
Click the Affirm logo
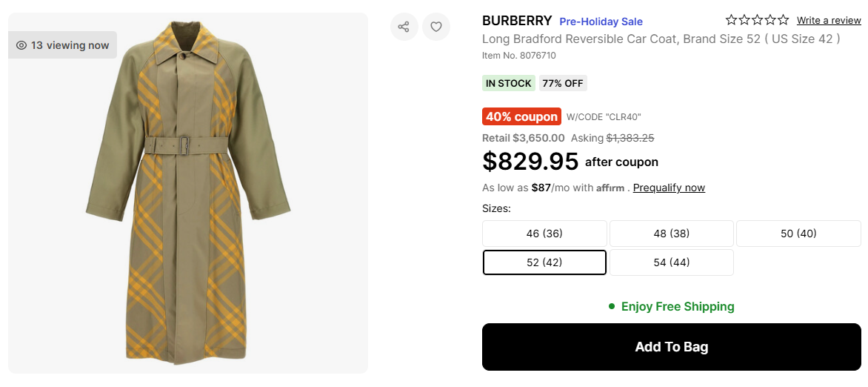610,188
